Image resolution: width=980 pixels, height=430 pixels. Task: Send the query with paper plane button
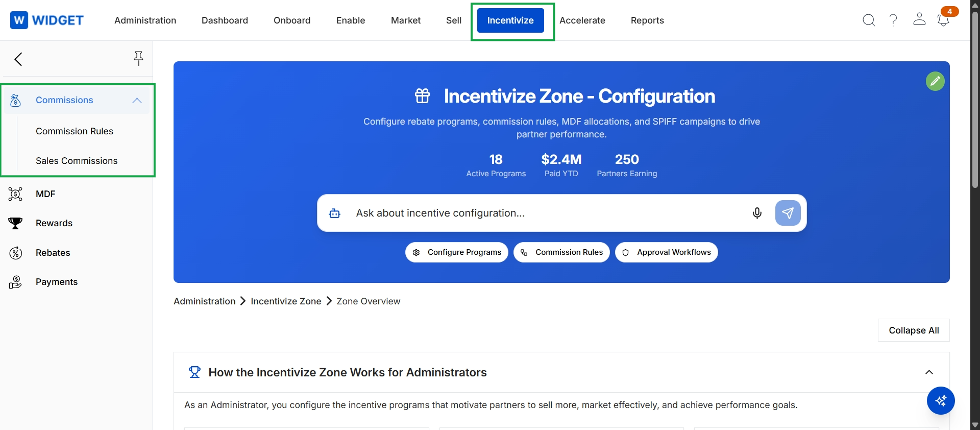pyautogui.click(x=788, y=213)
